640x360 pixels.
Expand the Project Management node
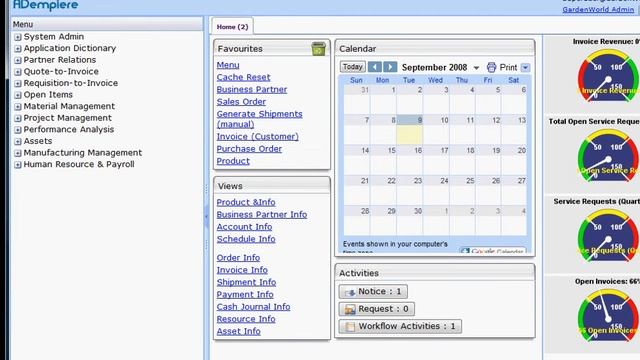[x=18, y=118]
